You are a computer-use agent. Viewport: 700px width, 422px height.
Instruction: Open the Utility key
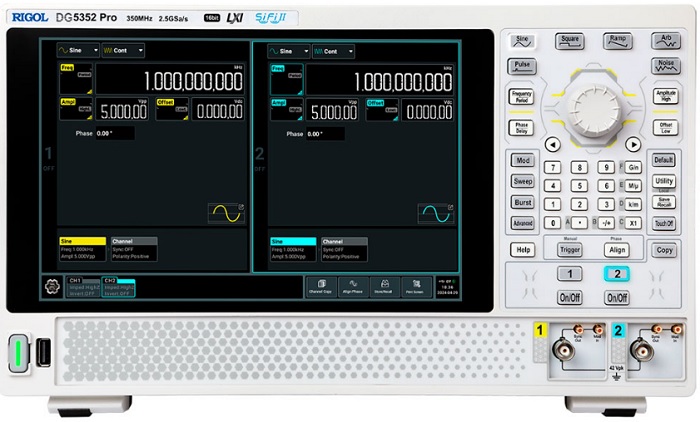664,181
